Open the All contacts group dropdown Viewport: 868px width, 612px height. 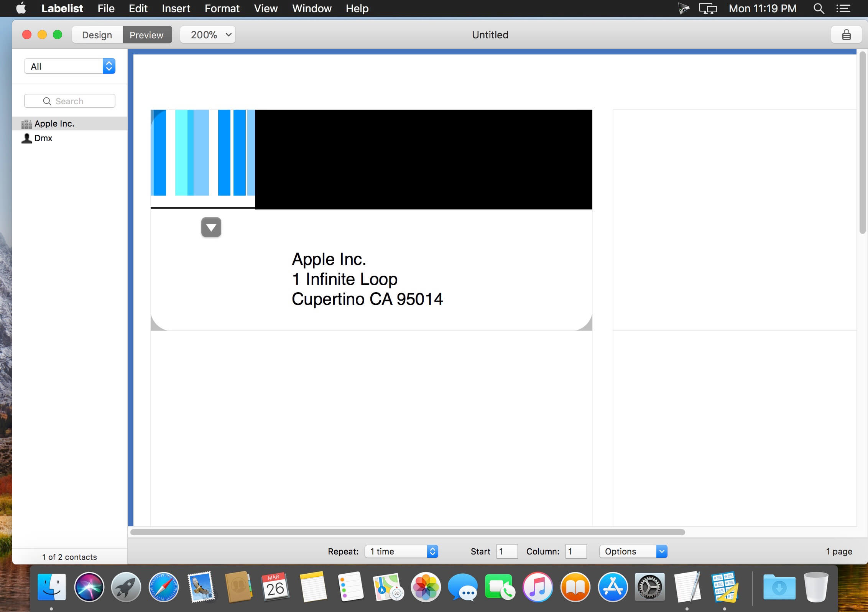pyautogui.click(x=70, y=66)
